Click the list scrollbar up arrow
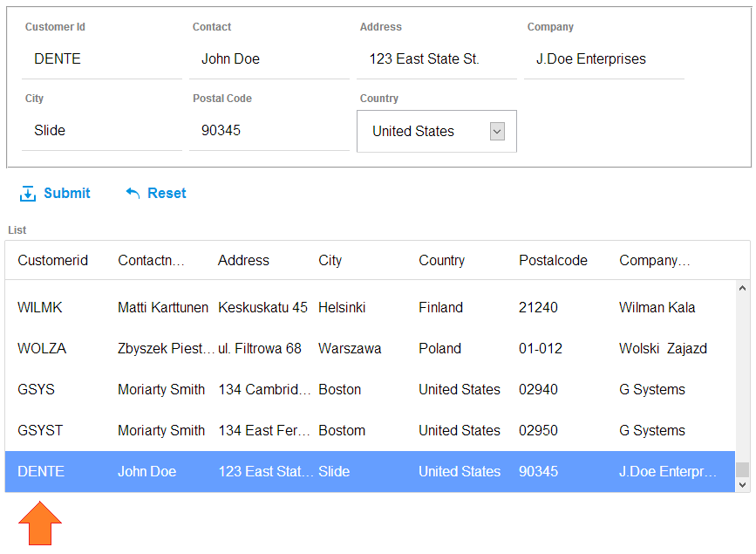756x554 pixels. pos(743,288)
